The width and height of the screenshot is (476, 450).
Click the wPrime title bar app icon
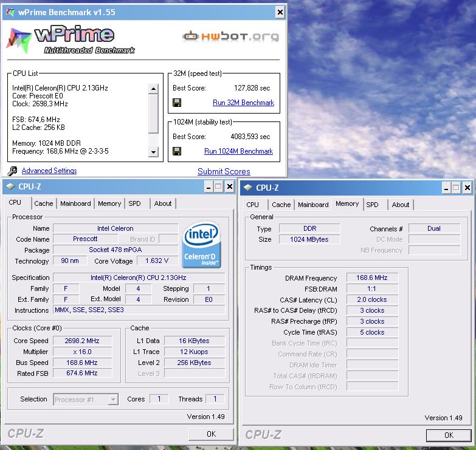click(10, 12)
